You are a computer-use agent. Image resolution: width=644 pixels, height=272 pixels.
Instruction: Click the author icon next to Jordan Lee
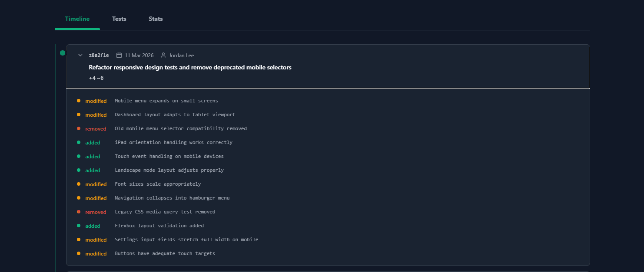pos(163,55)
